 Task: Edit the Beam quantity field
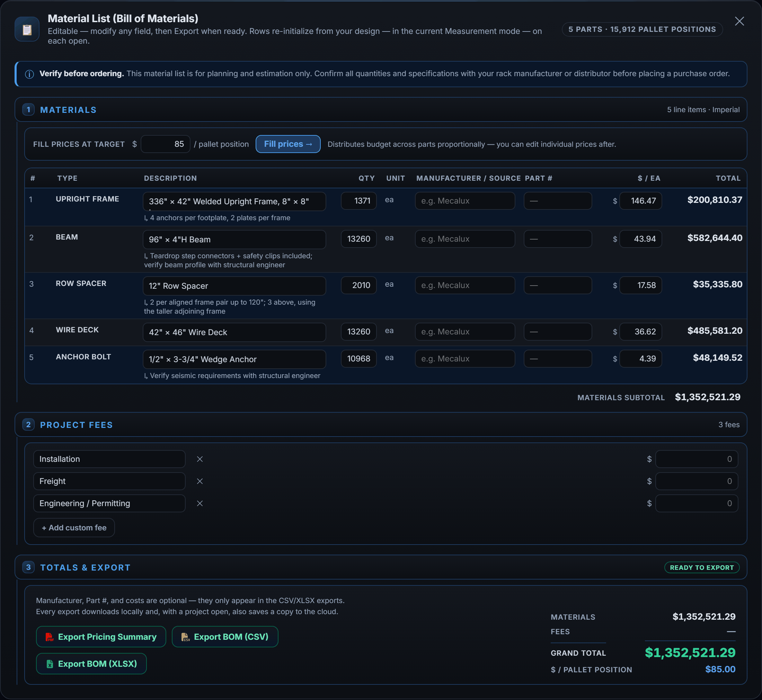[358, 239]
